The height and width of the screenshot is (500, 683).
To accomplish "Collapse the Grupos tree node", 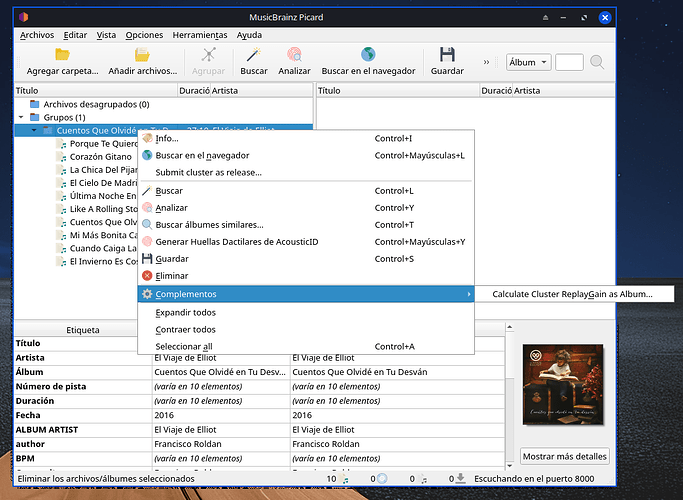I will point(21,117).
